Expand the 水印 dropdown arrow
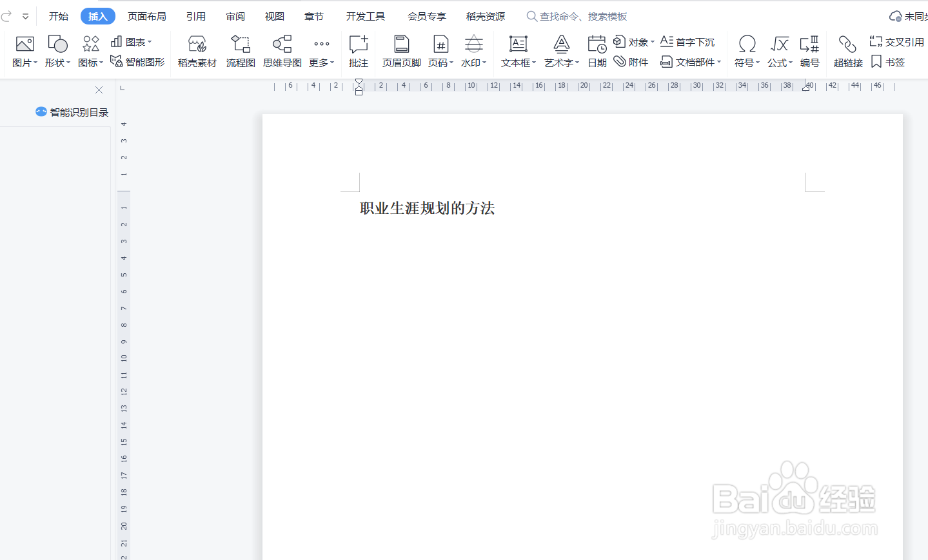This screenshot has height=560, width=928. pos(484,63)
